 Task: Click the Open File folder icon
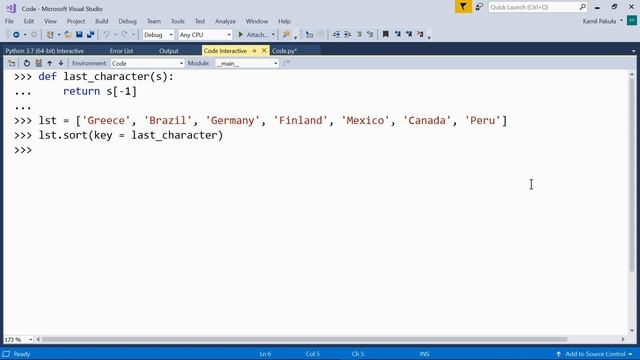[x=68, y=35]
